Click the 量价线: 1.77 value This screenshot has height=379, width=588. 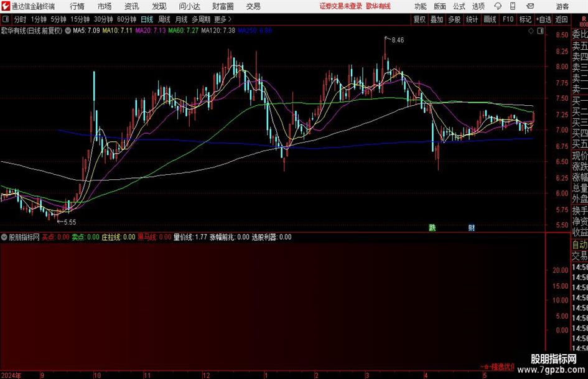pyautogui.click(x=190, y=237)
